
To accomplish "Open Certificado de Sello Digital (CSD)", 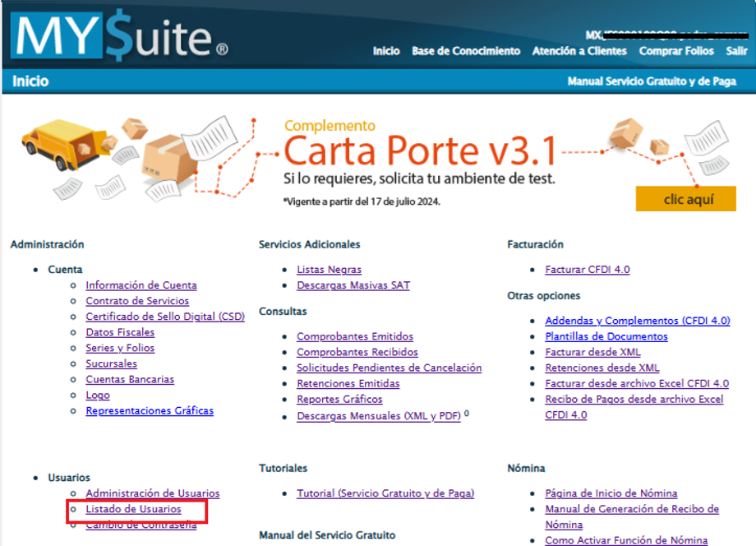I will point(165,317).
